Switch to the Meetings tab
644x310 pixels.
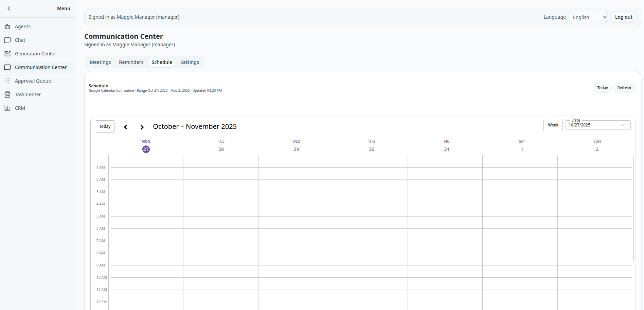click(x=100, y=62)
